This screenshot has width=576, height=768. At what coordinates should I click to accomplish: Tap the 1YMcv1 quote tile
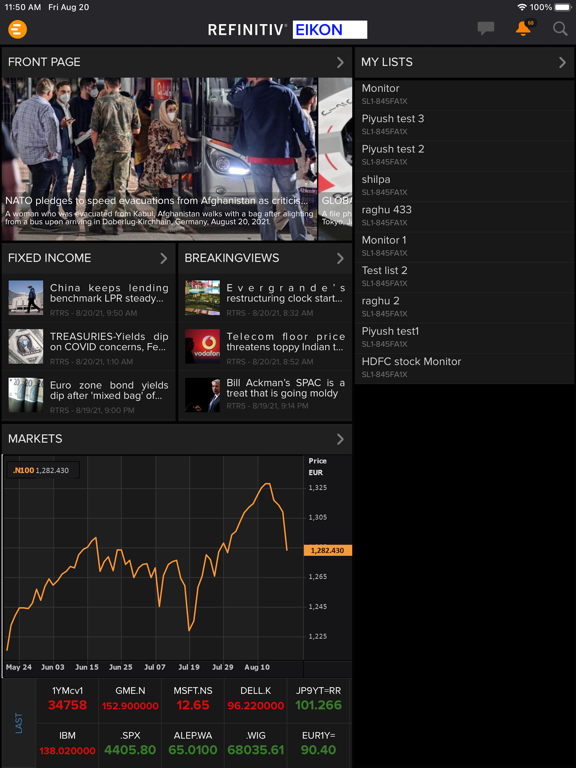click(68, 700)
